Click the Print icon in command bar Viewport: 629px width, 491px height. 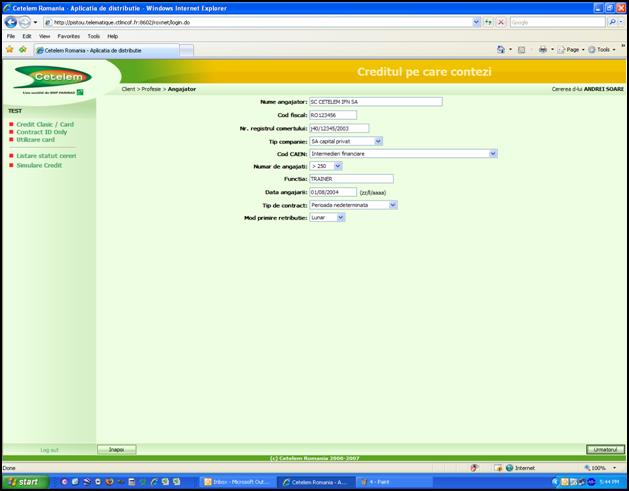pos(542,49)
